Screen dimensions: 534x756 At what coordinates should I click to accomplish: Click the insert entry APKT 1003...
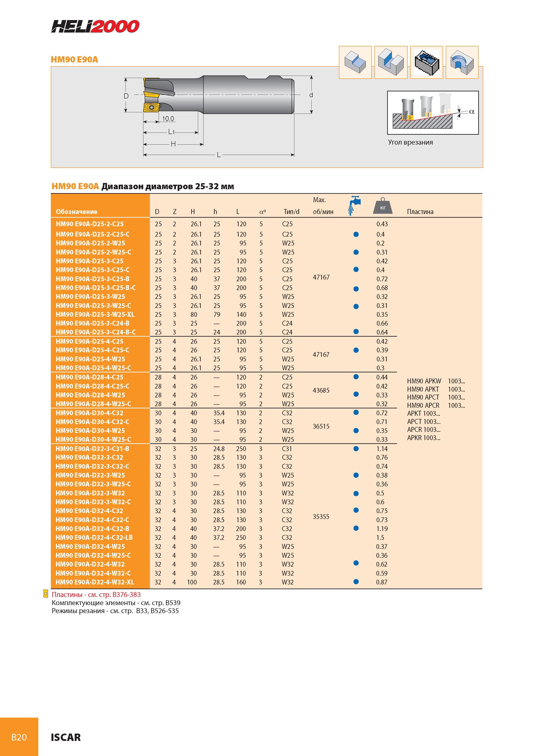[424, 414]
